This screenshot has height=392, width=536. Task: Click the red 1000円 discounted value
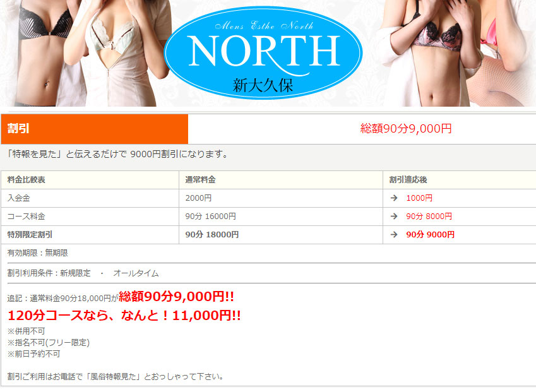click(419, 198)
